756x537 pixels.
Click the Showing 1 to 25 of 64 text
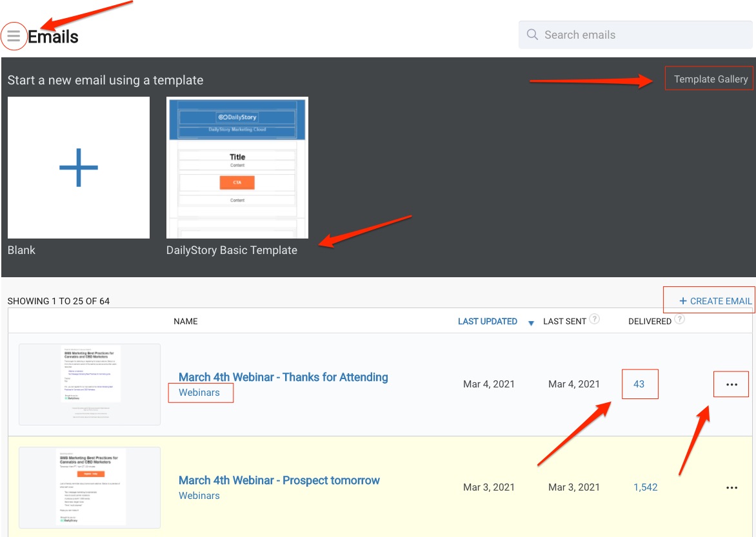(58, 301)
